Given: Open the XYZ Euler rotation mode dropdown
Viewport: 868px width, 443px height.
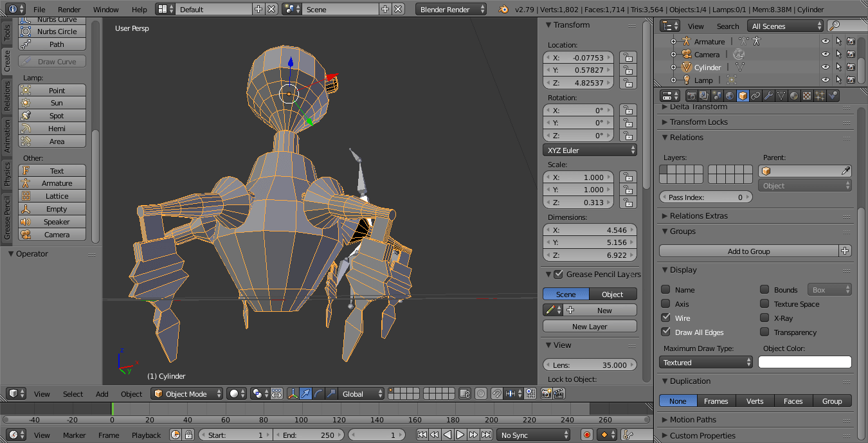Looking at the screenshot, I should [590, 150].
